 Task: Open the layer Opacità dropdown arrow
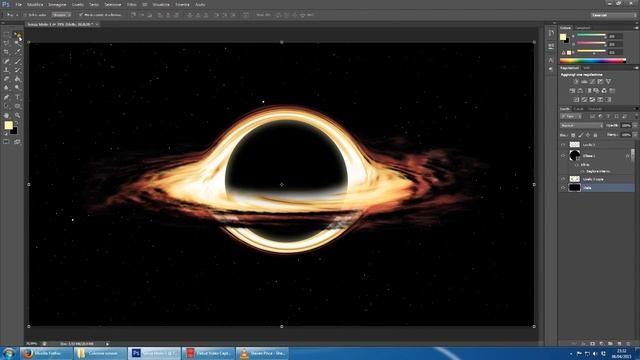coord(635,125)
